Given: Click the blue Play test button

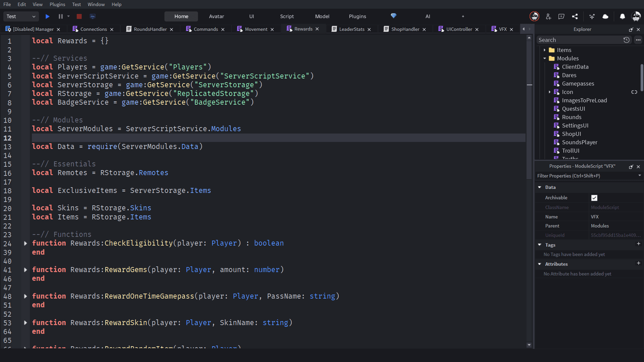Looking at the screenshot, I should coord(47,16).
